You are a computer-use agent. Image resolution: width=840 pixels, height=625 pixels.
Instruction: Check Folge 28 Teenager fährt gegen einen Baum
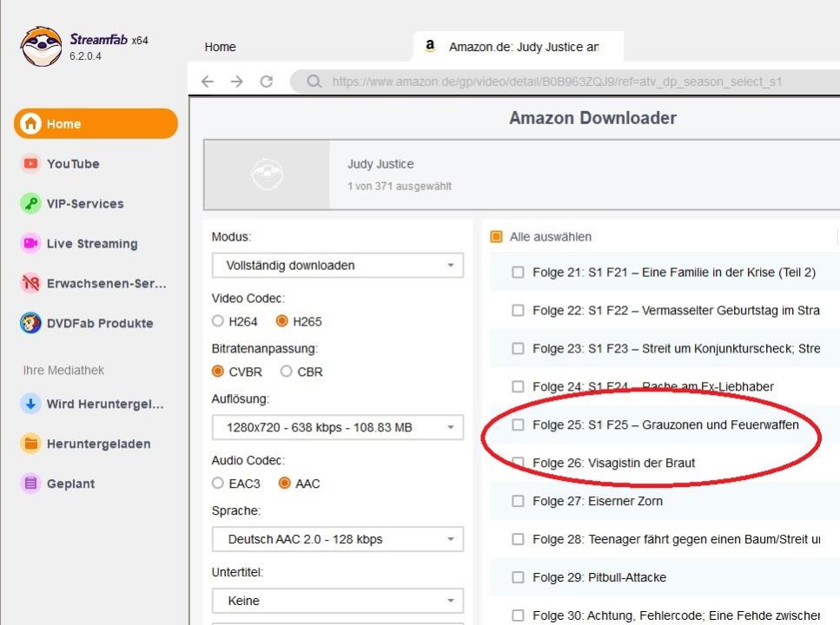click(518, 539)
